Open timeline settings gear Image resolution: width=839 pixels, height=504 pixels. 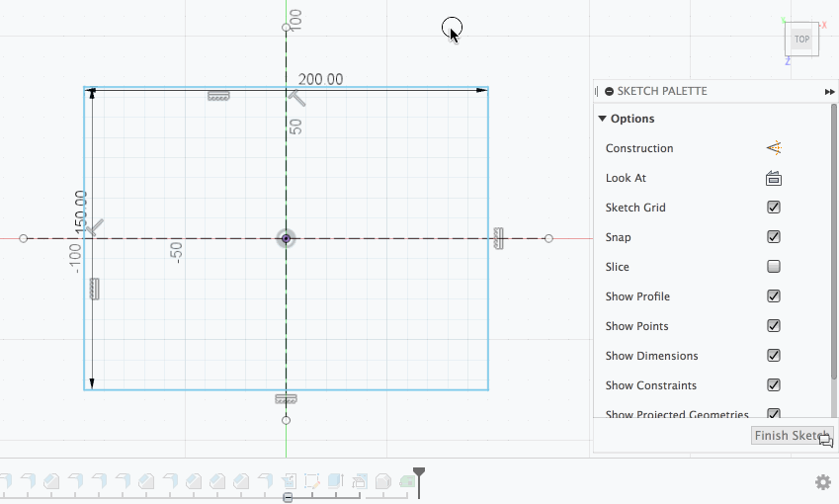click(x=823, y=482)
